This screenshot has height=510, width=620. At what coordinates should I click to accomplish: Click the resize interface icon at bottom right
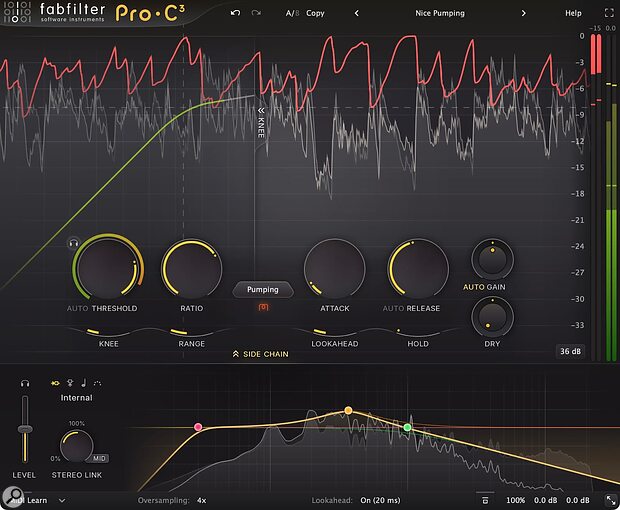pos(611,500)
